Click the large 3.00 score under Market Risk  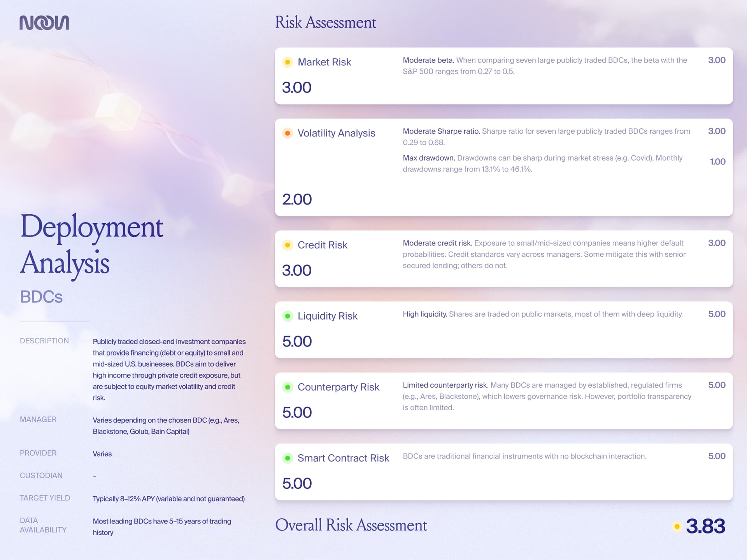point(297,87)
